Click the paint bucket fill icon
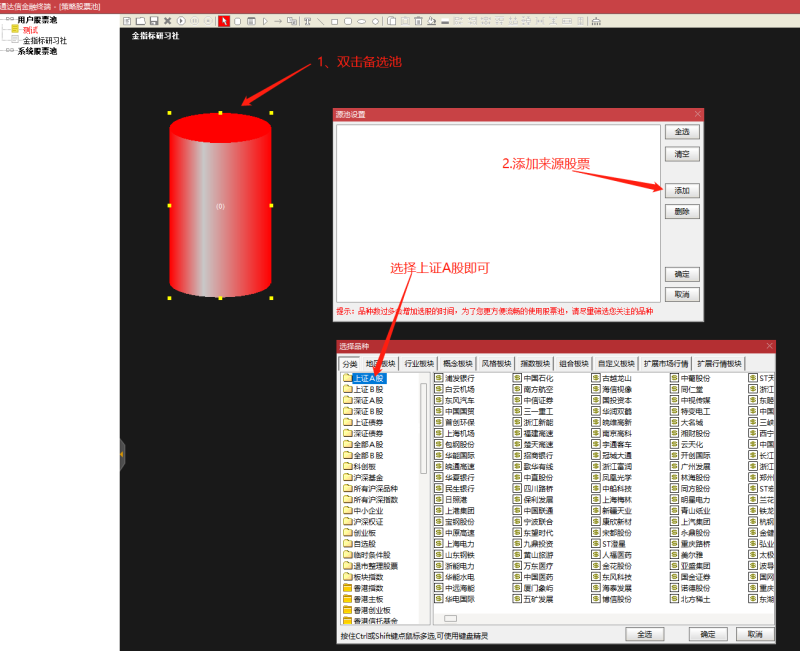Viewport: 800px width, 651px height. tap(432, 21)
